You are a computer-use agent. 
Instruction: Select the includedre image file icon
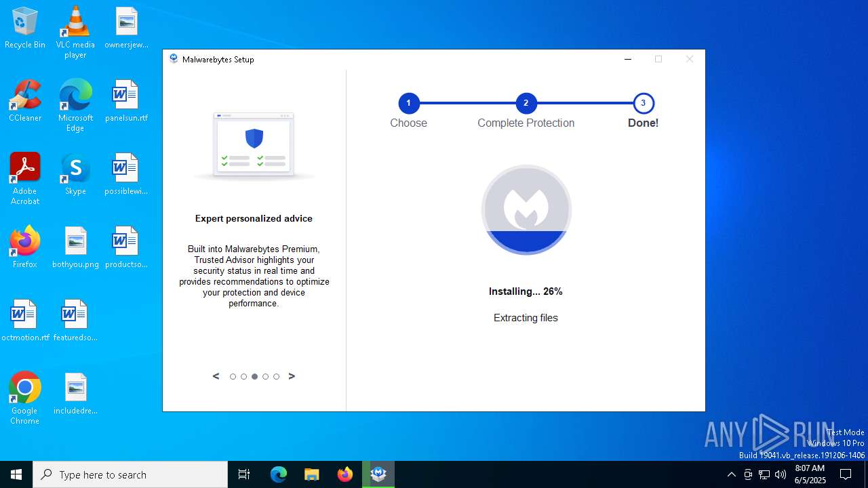75,394
